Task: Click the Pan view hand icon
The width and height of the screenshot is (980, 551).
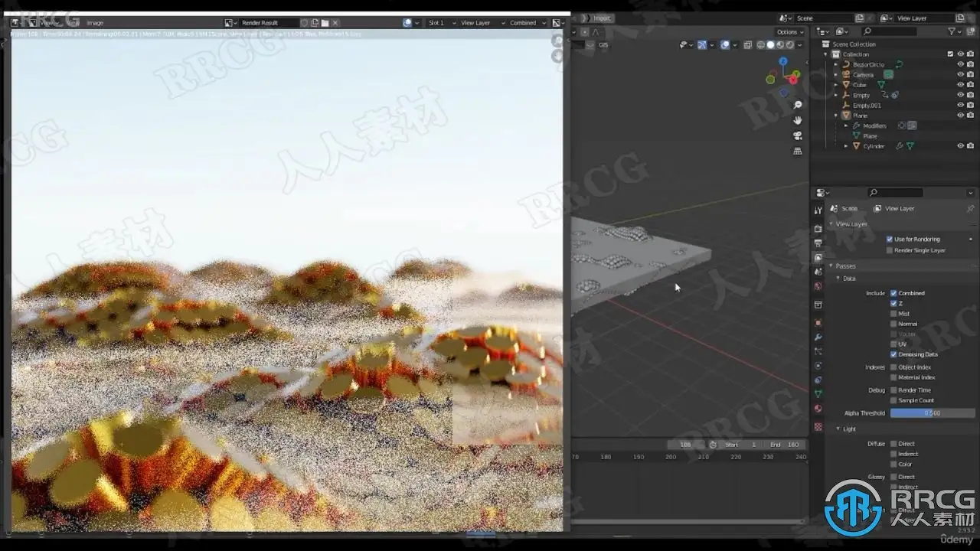Action: point(798,120)
